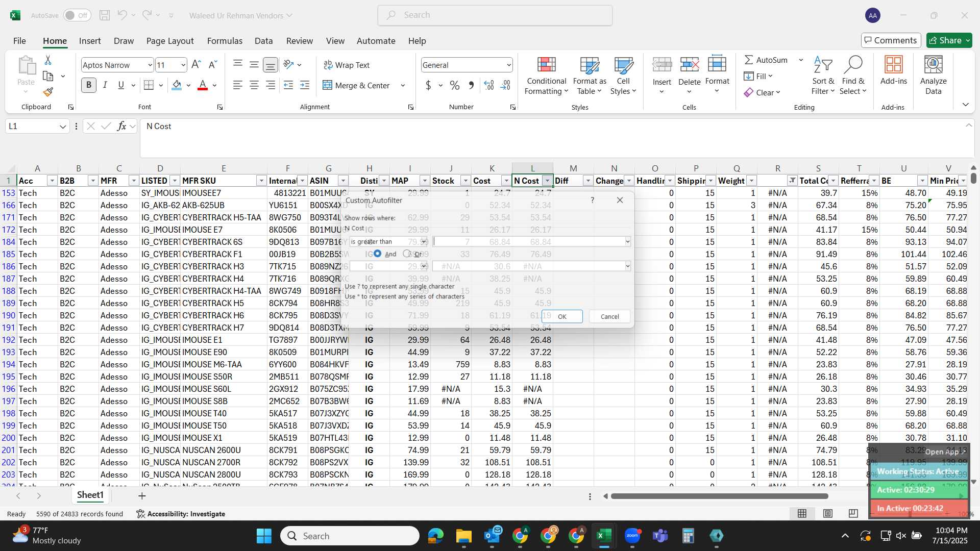This screenshot has width=980, height=551.
Task: Switch to Formulas tab
Action: point(225,41)
